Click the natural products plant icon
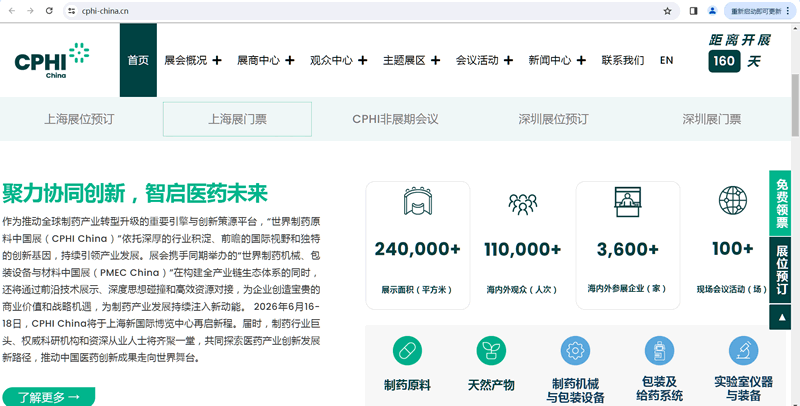Viewport: 800px width, 406px height. pyautogui.click(x=490, y=350)
